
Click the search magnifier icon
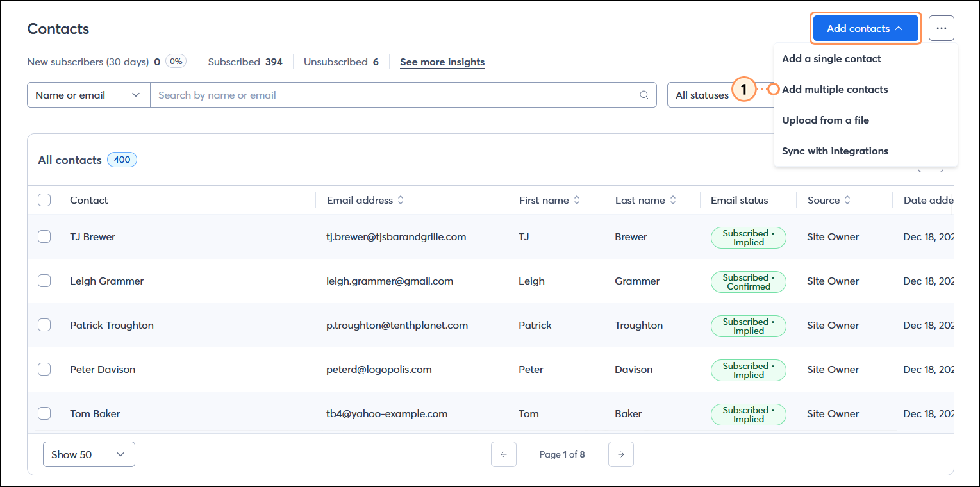[644, 94]
